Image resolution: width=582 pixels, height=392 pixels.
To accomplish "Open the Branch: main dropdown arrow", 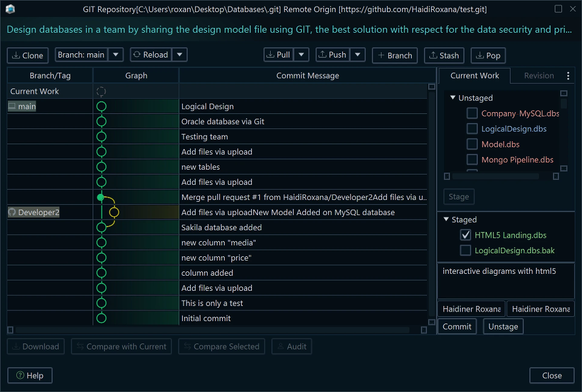I will point(116,55).
